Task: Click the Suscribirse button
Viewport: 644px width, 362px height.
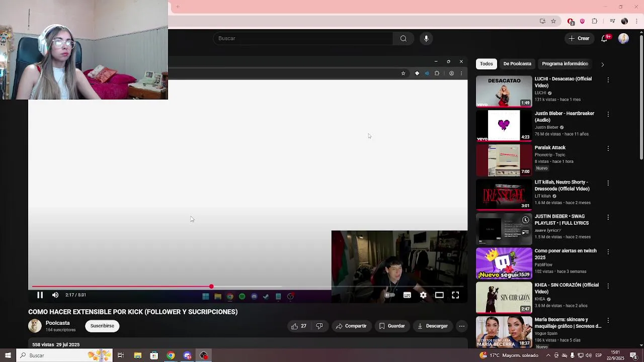Action: click(x=102, y=326)
